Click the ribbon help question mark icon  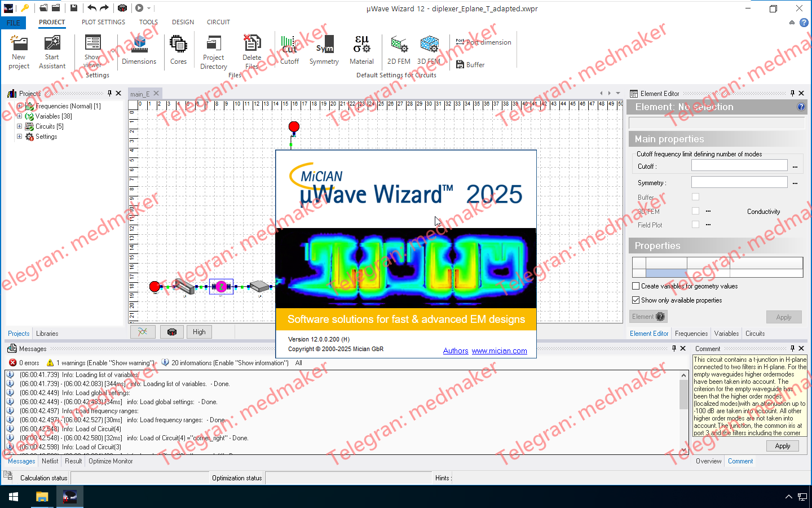804,23
